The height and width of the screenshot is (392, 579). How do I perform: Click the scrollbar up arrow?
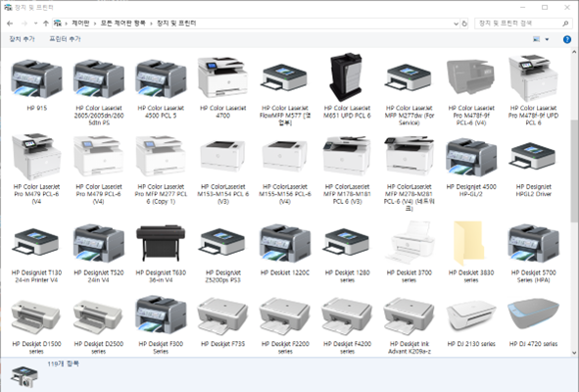click(574, 53)
